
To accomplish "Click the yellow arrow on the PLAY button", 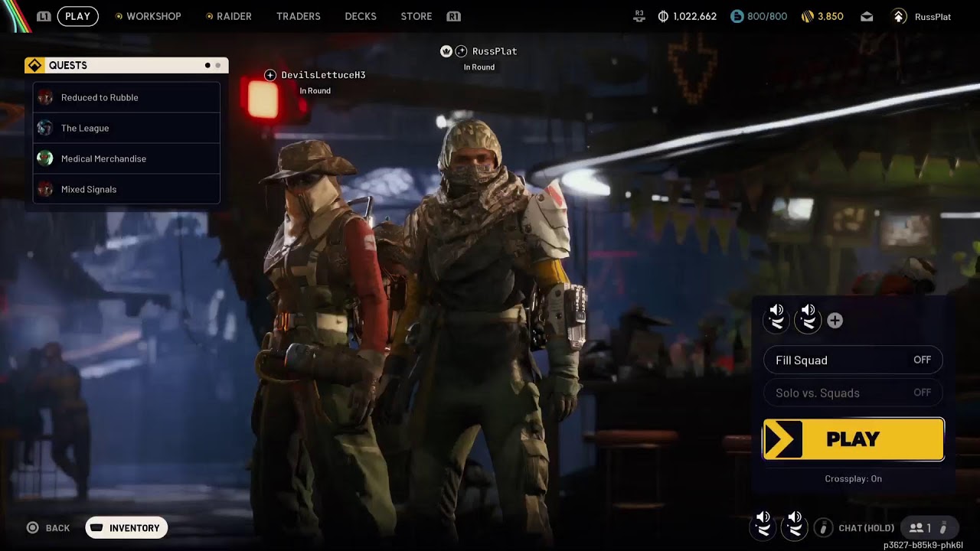I will 782,439.
